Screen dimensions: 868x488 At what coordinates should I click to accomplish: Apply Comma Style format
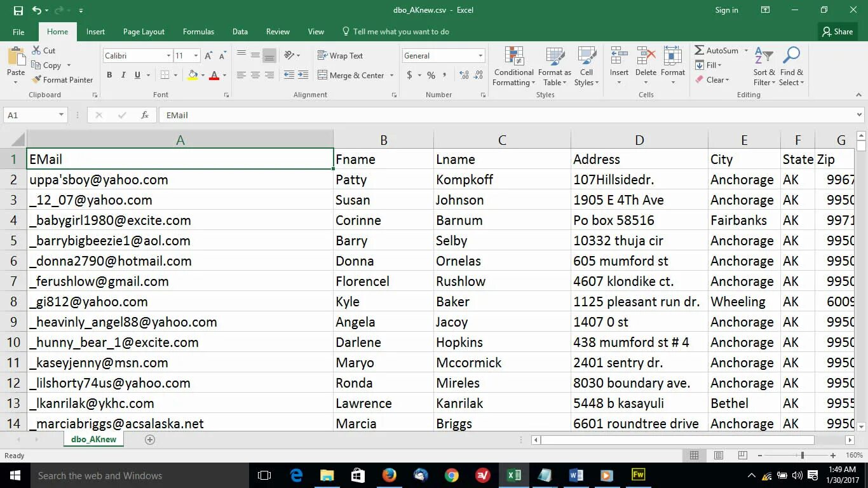445,75
